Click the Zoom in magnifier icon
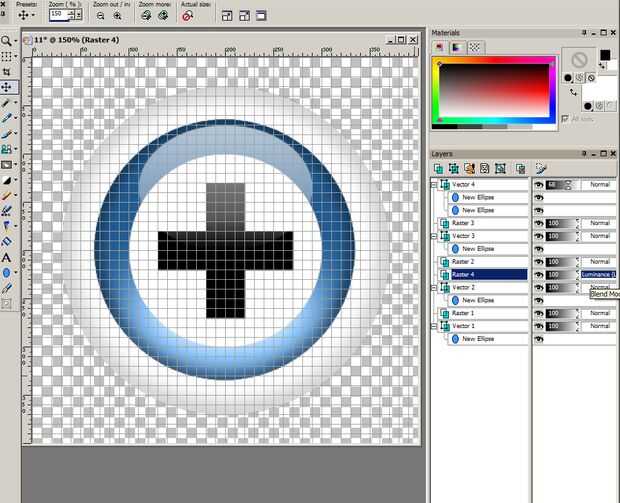This screenshot has height=503, width=620. click(117, 16)
